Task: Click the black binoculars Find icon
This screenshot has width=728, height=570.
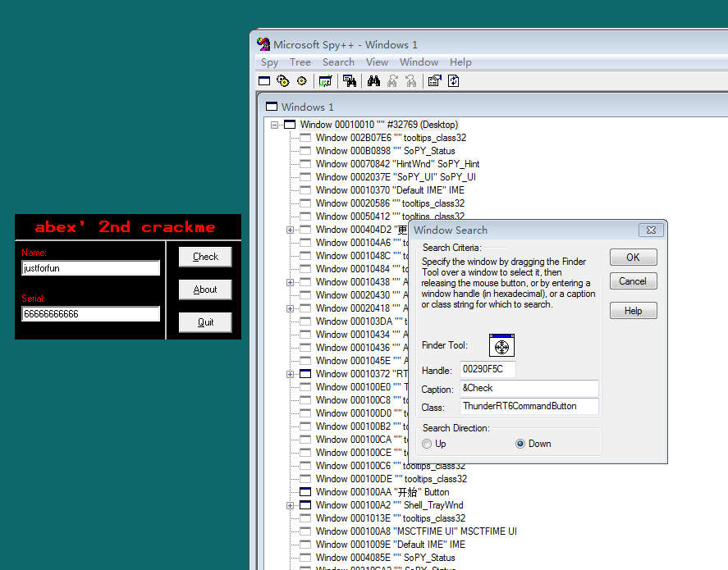Action: point(373,81)
